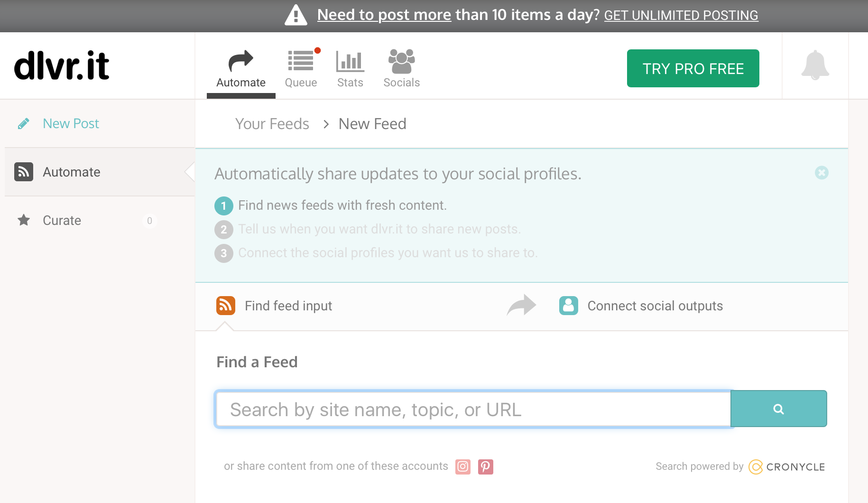Image resolution: width=868 pixels, height=503 pixels.
Task: Click the Cronycle logo
Action: [x=787, y=467]
